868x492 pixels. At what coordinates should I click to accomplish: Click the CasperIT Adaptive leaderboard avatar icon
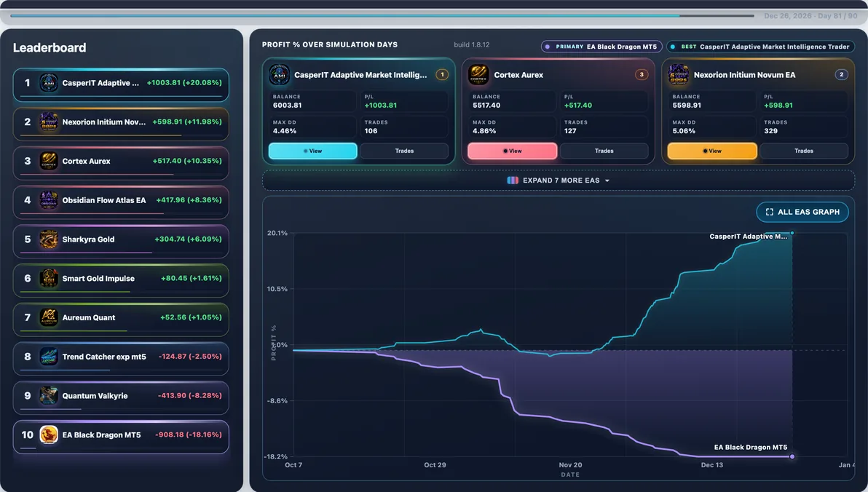(x=49, y=83)
